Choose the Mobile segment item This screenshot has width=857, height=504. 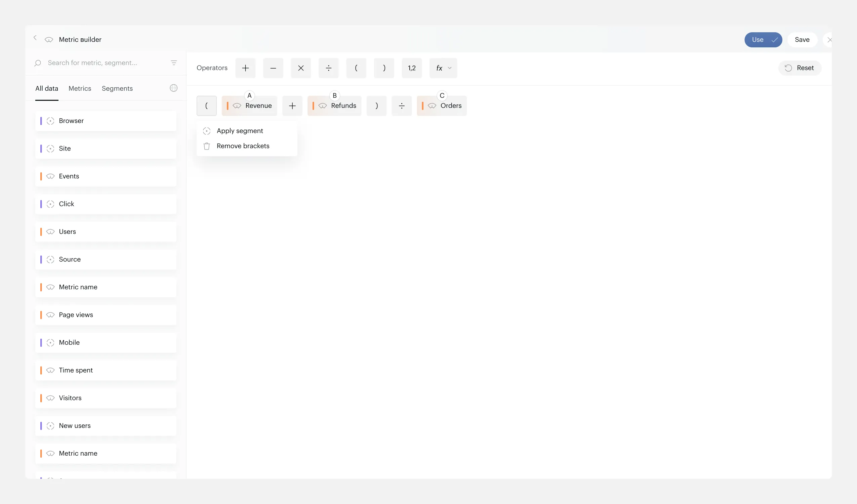click(106, 342)
